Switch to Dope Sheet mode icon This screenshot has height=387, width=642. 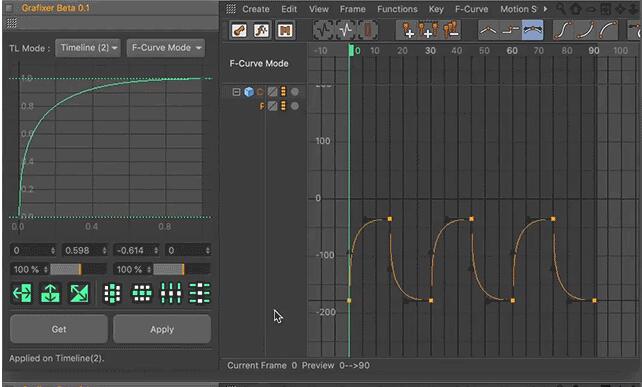tap(239, 30)
